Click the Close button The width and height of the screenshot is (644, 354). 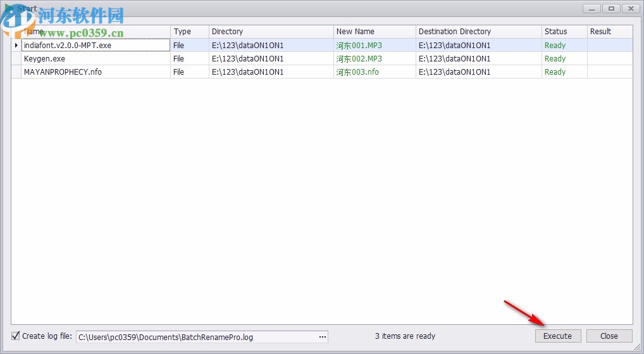[609, 336]
